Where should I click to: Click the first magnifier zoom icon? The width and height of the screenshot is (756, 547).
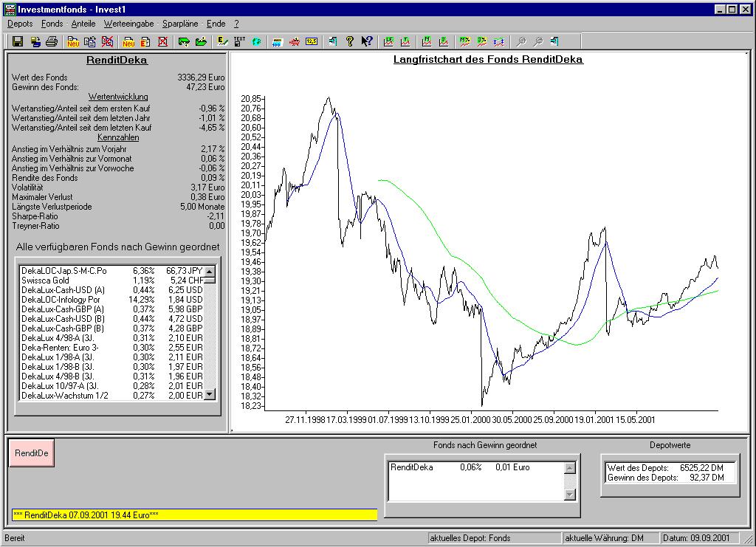point(520,41)
